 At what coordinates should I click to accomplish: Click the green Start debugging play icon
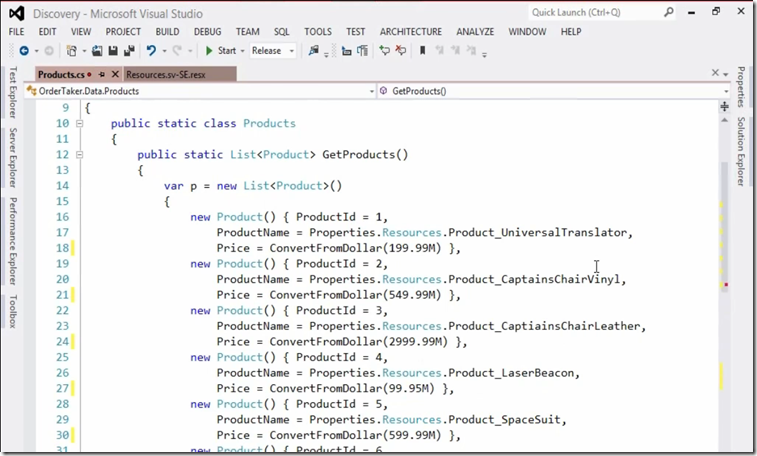209,51
